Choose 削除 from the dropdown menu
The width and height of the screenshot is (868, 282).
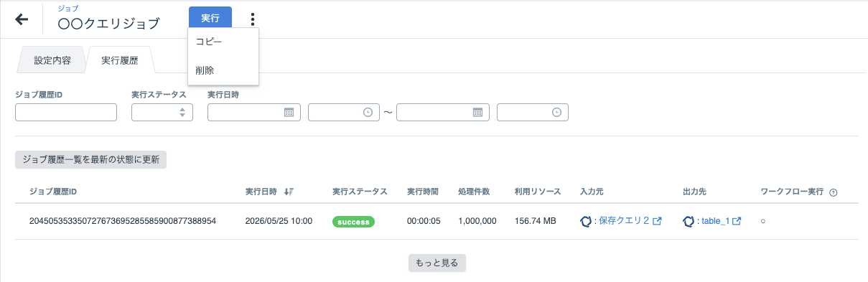223,70
